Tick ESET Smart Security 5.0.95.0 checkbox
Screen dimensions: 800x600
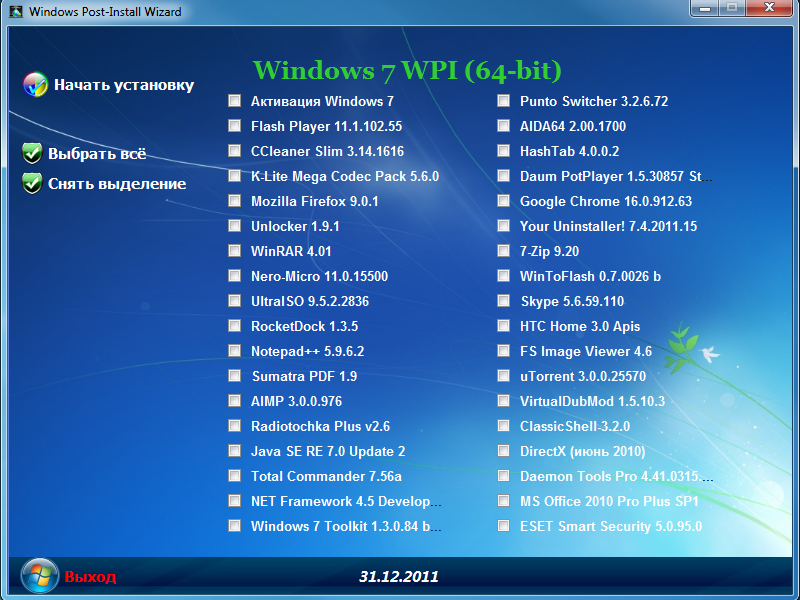tap(504, 526)
